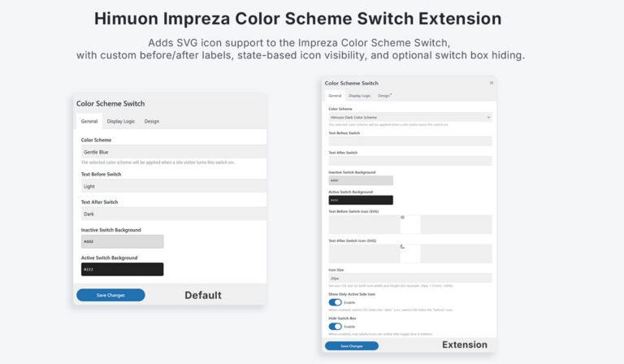Toggle Show Only Active Side Icon switch
624x364 pixels.
point(336,302)
